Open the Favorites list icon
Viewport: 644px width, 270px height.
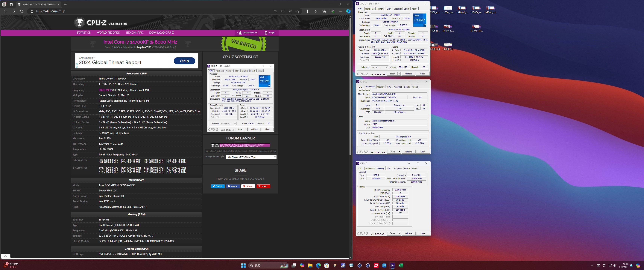pyautogui.click(x=316, y=11)
